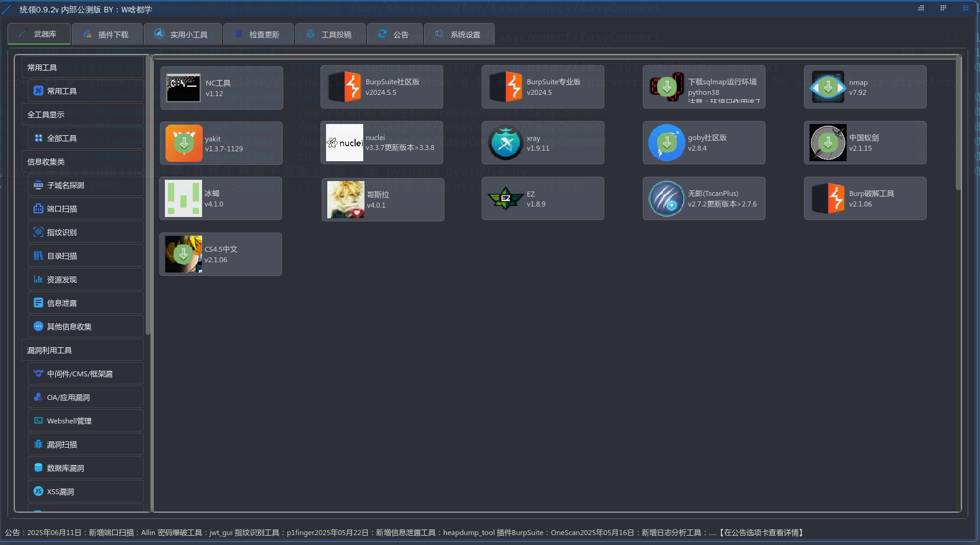Select 信息泄露 category
Viewport: 980px width, 545px height.
click(x=86, y=303)
